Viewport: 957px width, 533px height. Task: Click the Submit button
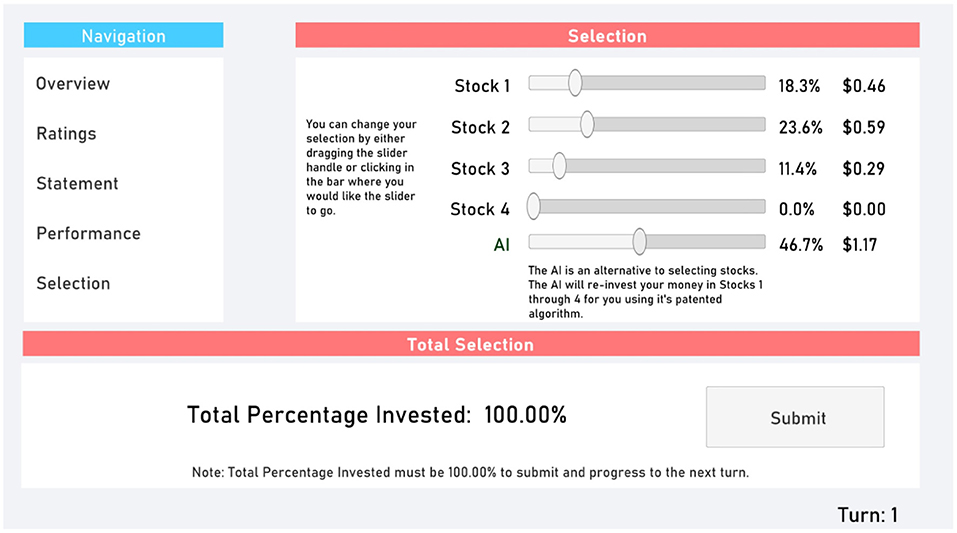coord(795,417)
